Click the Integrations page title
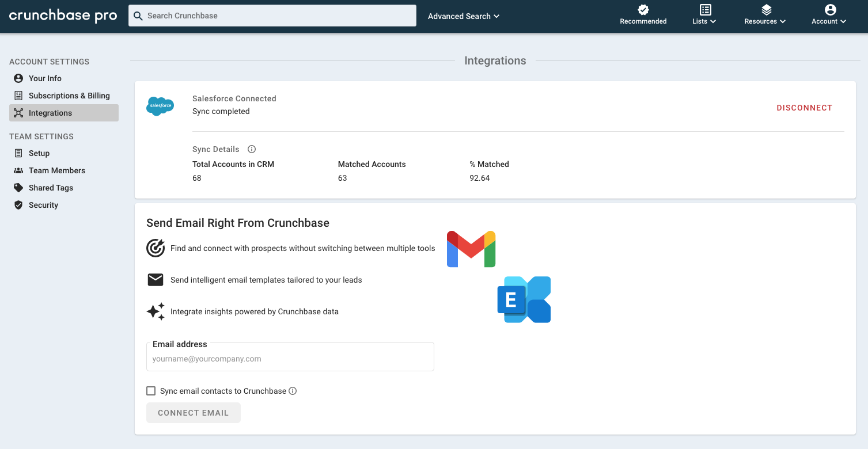Viewport: 868px width, 449px height. tap(495, 60)
